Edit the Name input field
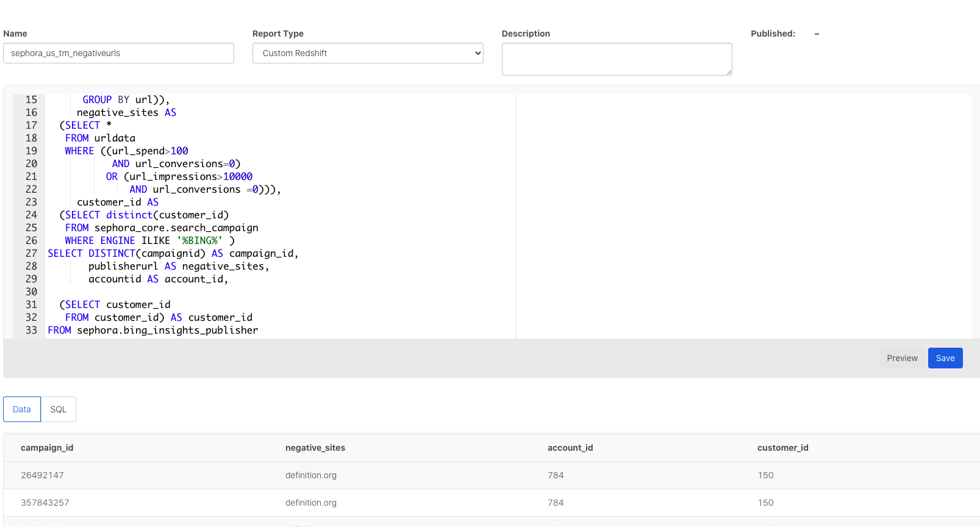 click(118, 53)
